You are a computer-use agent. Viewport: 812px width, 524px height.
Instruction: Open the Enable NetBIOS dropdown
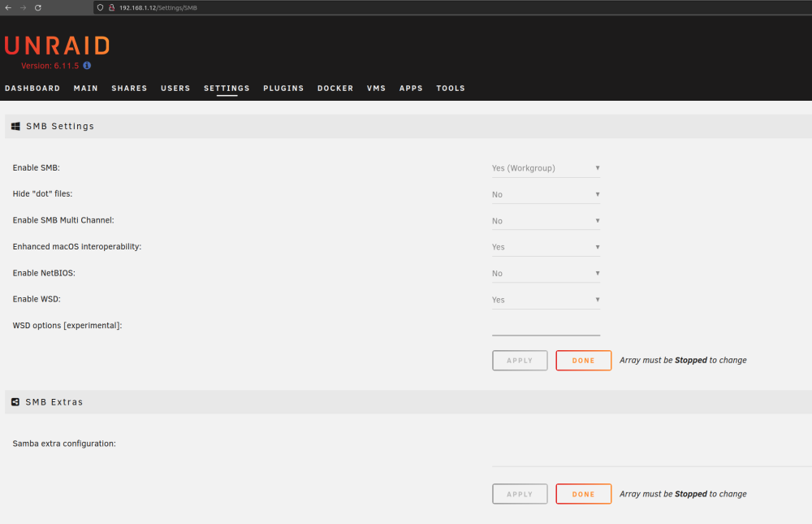[546, 274]
